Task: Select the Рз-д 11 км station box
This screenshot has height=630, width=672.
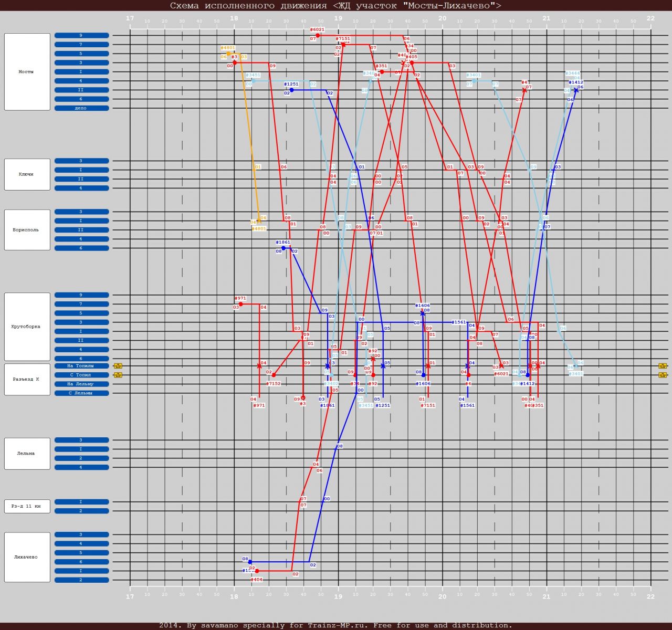Action: tap(27, 506)
